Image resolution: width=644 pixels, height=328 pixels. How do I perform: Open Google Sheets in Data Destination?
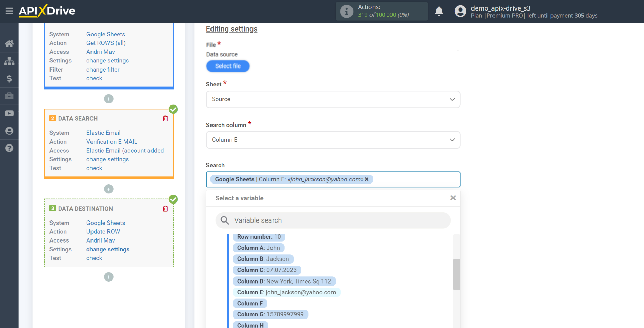106,223
